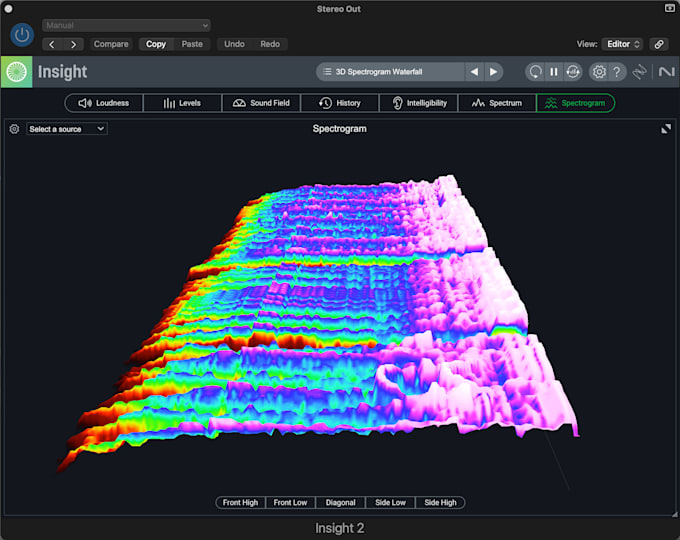
Task: Select the Diagonal view angle
Action: click(340, 503)
